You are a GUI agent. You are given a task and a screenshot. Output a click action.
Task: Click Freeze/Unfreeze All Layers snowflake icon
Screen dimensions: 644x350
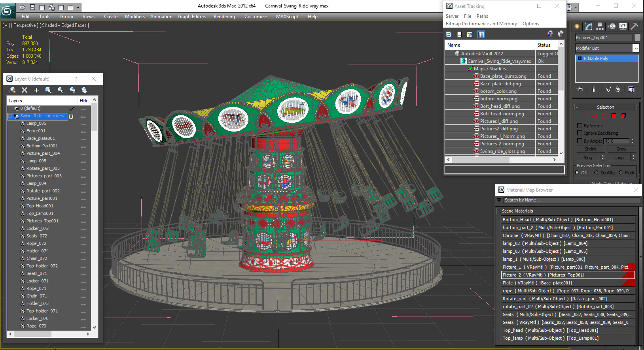click(x=84, y=90)
